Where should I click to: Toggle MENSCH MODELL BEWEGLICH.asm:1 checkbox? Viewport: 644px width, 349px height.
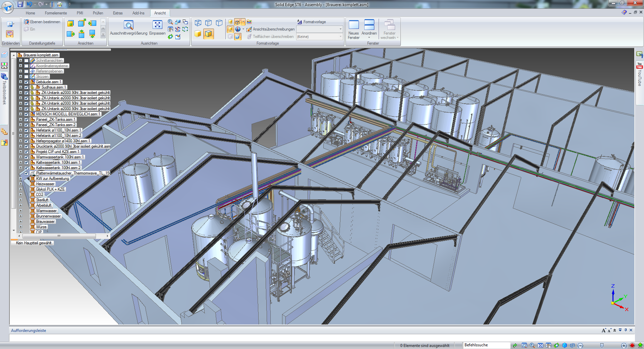click(x=26, y=114)
